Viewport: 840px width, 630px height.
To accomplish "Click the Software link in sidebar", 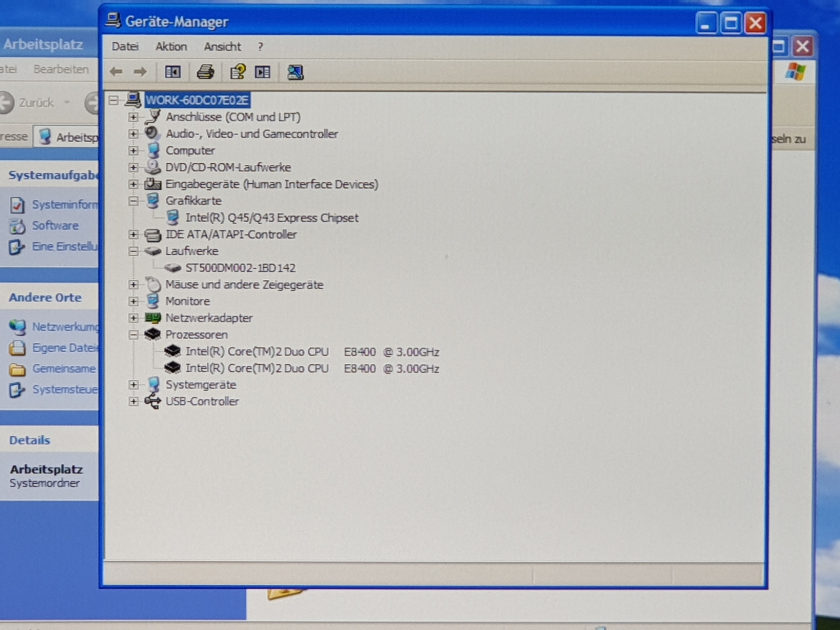I will point(55,226).
